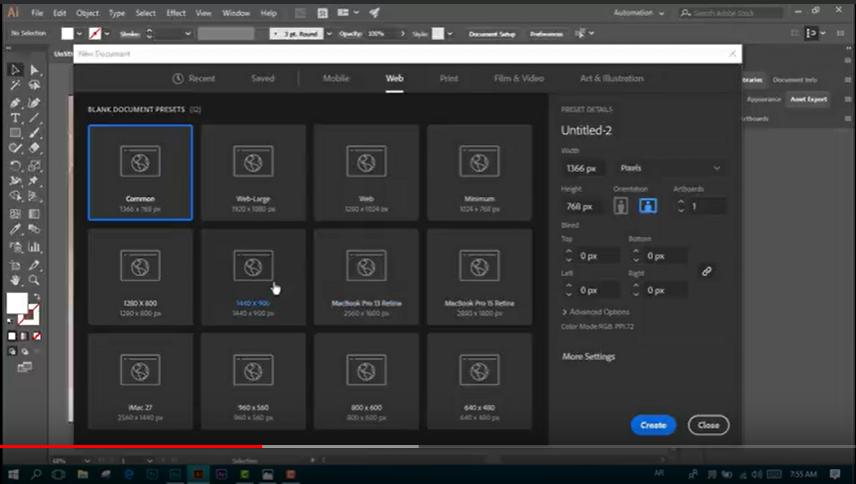Open the change screen mode icon
This screenshot has width=856, height=484.
point(25,367)
